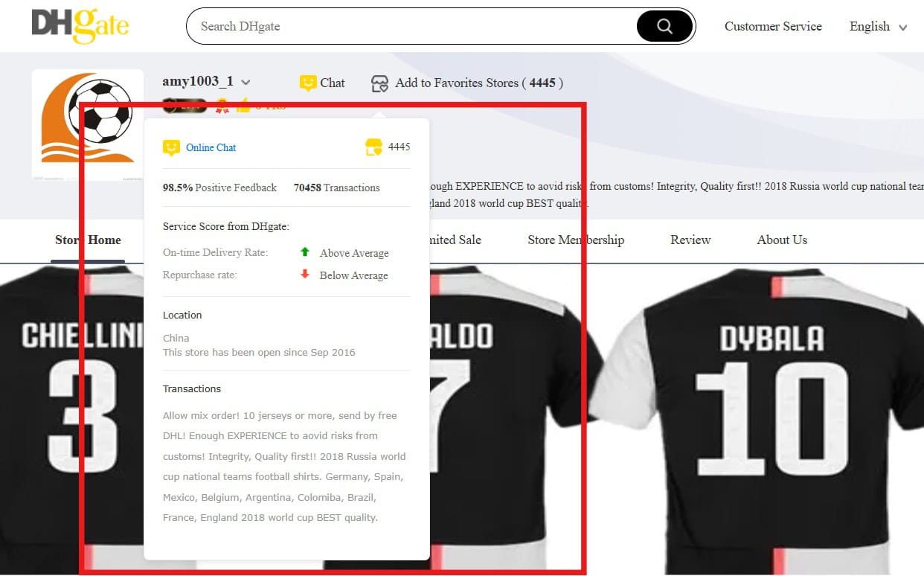
Task: Click the "Below Average" rating text
Action: pyautogui.click(x=354, y=275)
